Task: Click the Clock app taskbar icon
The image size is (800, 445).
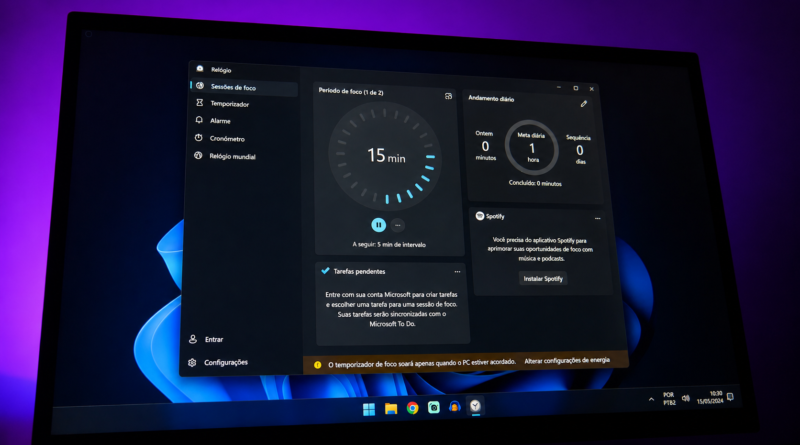Action: click(475, 406)
